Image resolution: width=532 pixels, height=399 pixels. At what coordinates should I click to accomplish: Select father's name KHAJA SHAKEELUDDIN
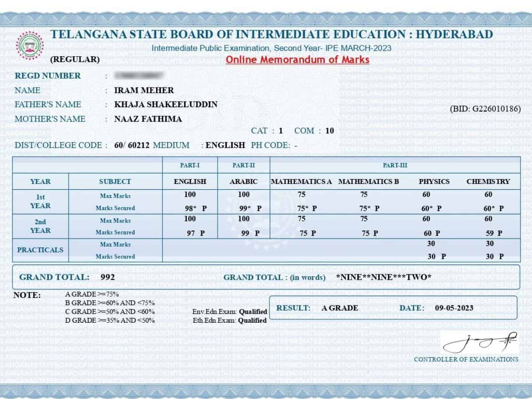pyautogui.click(x=166, y=105)
